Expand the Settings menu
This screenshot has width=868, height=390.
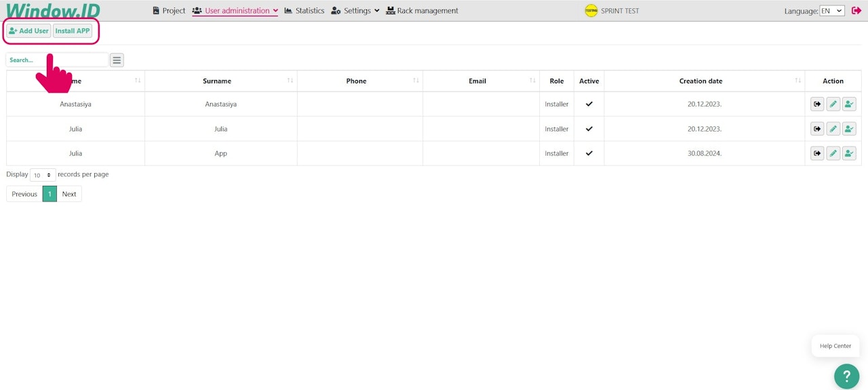coord(355,11)
